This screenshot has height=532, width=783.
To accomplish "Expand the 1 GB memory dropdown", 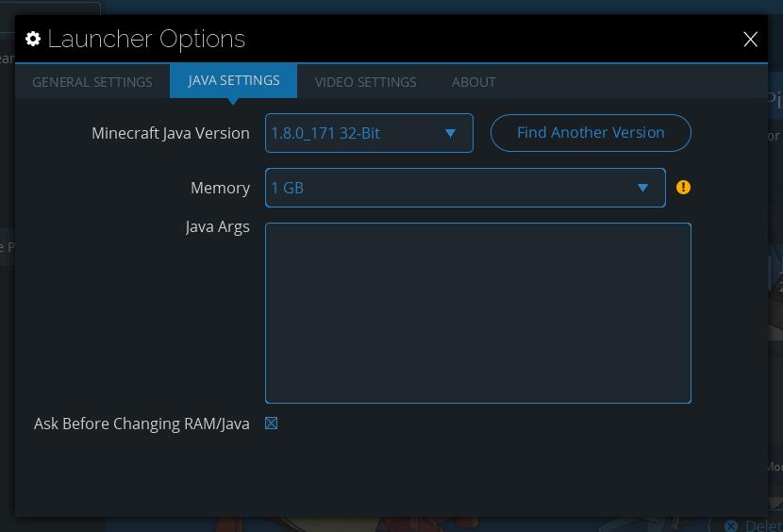I will coord(453,188).
